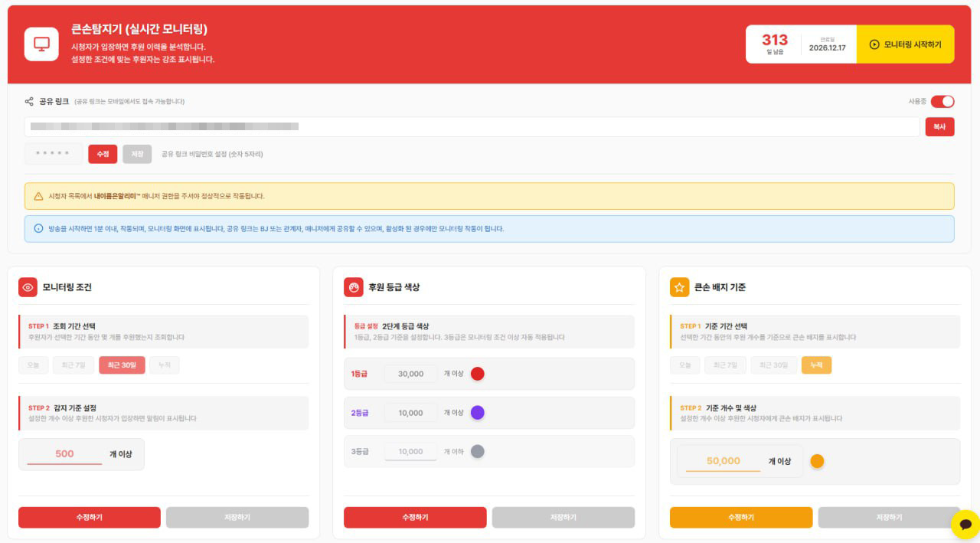Click the star icon beside 큰손 배지 기준
The height and width of the screenshot is (543, 980).
coord(679,287)
